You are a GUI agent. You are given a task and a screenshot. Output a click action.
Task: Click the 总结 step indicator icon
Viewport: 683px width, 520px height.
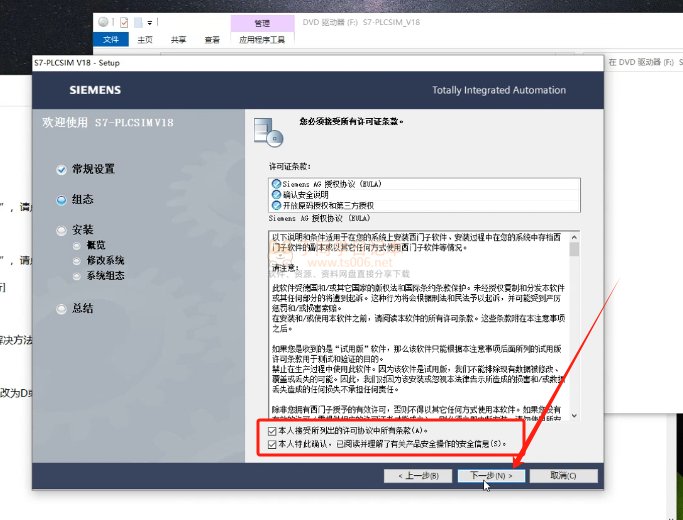click(x=61, y=309)
